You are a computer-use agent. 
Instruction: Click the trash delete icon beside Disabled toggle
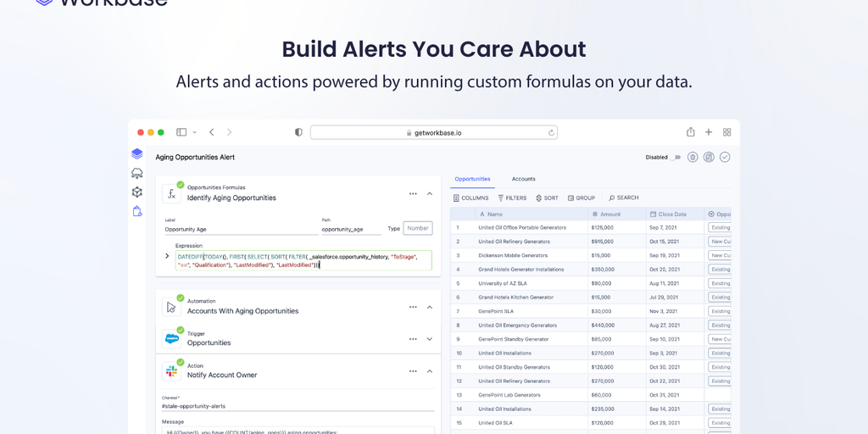(693, 157)
